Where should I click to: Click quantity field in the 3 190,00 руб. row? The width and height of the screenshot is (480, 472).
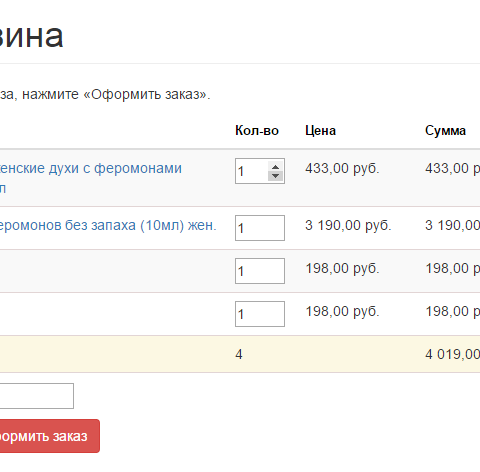[260, 228]
